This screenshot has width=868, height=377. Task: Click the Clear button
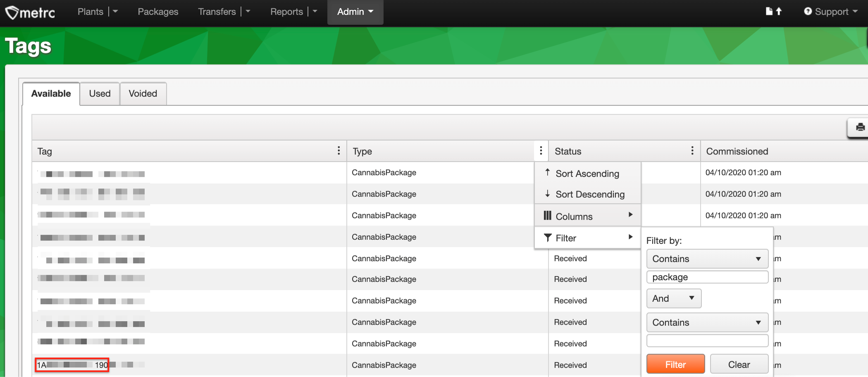coord(739,364)
